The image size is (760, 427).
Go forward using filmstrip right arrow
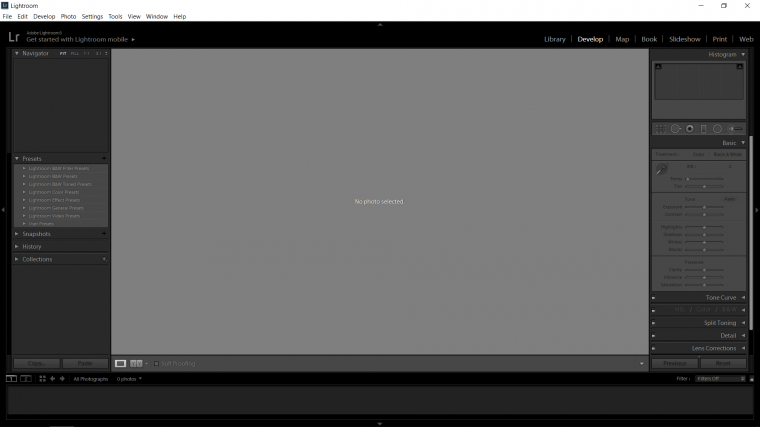[62, 379]
